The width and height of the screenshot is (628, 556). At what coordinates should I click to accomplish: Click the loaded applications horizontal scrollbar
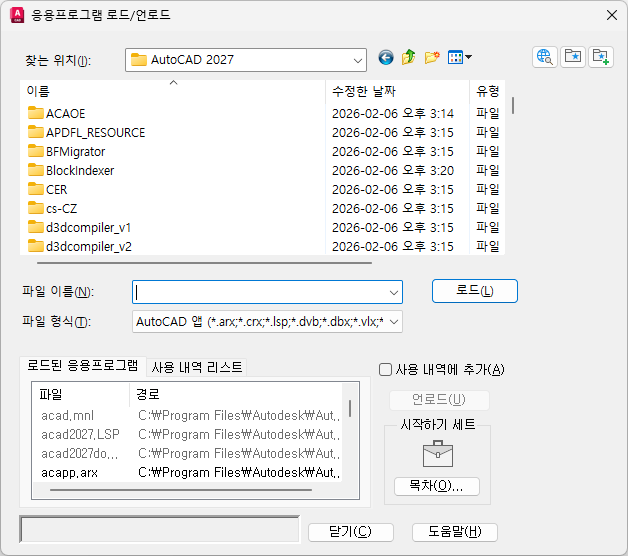tap(181, 490)
